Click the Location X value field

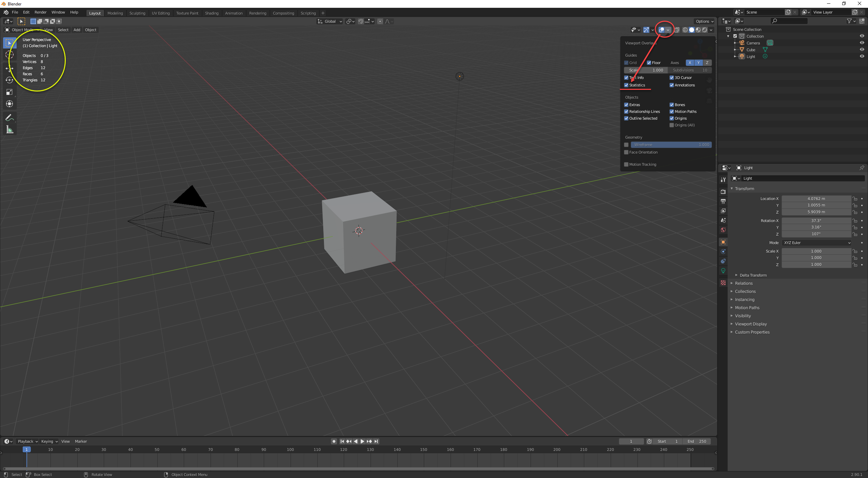point(816,199)
